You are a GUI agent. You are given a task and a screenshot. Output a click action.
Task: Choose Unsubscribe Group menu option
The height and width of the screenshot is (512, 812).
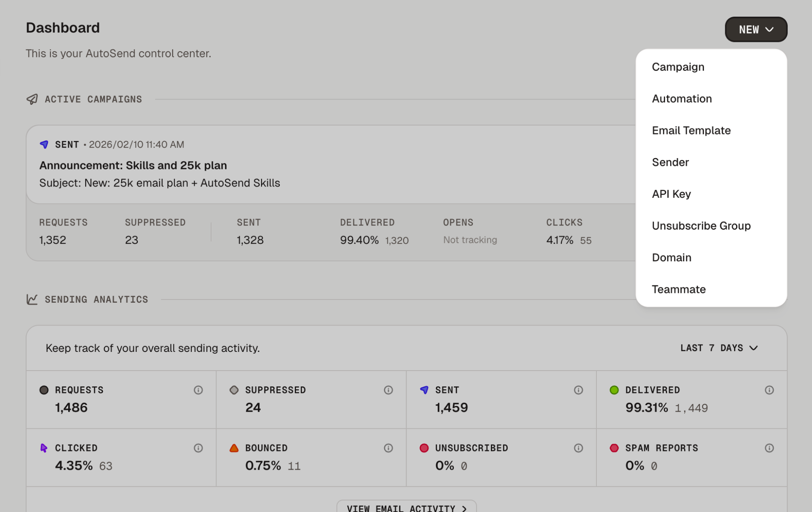click(x=701, y=226)
